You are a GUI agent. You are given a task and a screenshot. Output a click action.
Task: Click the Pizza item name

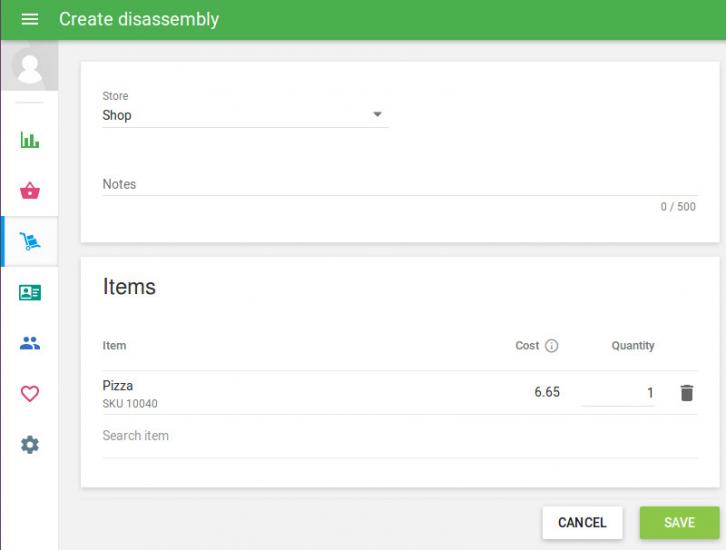(x=118, y=386)
